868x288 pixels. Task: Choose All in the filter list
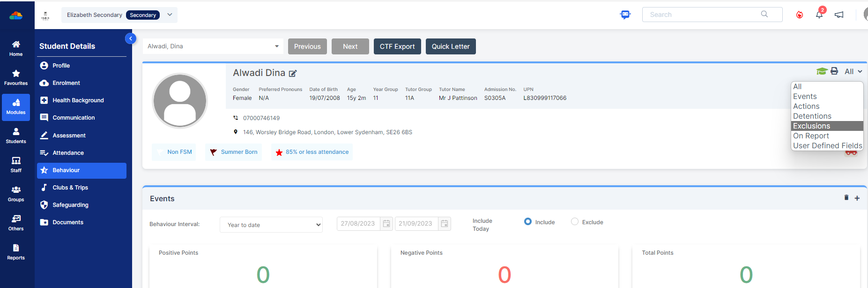[x=827, y=86]
